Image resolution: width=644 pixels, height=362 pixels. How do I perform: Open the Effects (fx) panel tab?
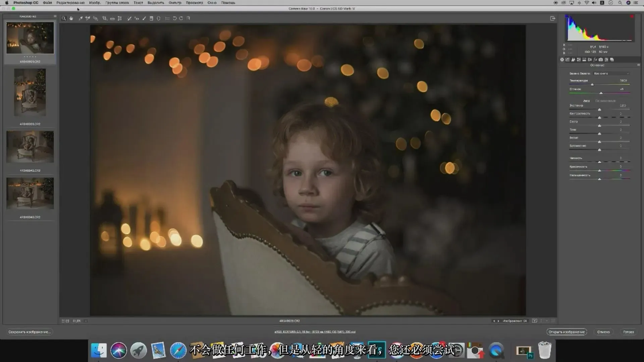595,60
